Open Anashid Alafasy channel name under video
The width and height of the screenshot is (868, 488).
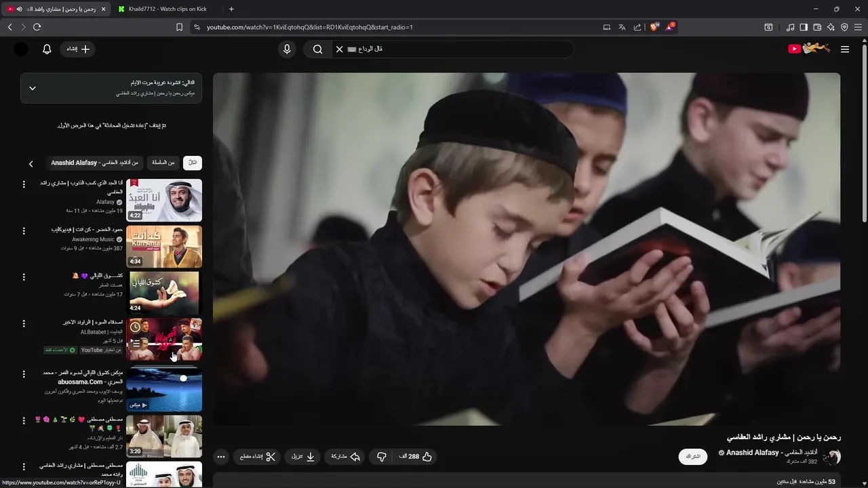pos(772,452)
